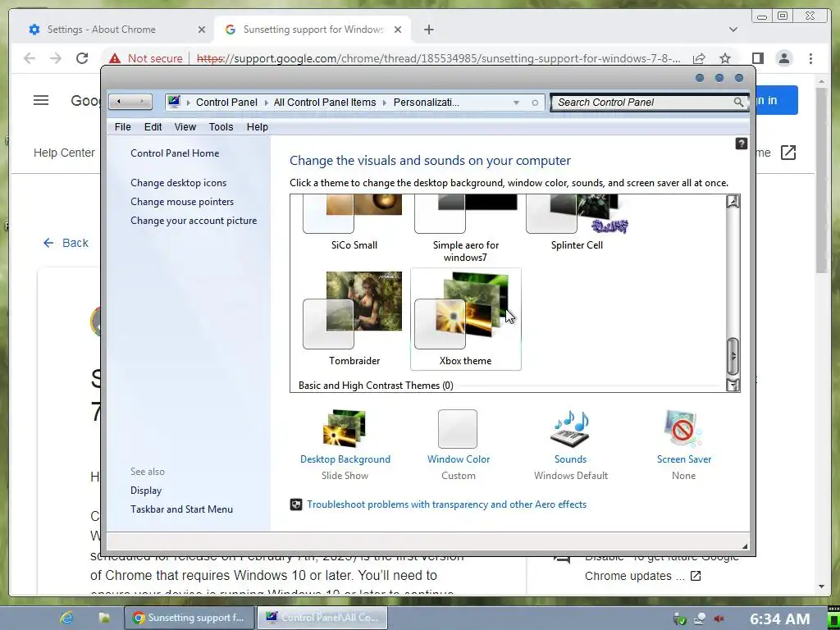This screenshot has width=840, height=630.
Task: Select the Tombraider theme
Action: (x=354, y=319)
